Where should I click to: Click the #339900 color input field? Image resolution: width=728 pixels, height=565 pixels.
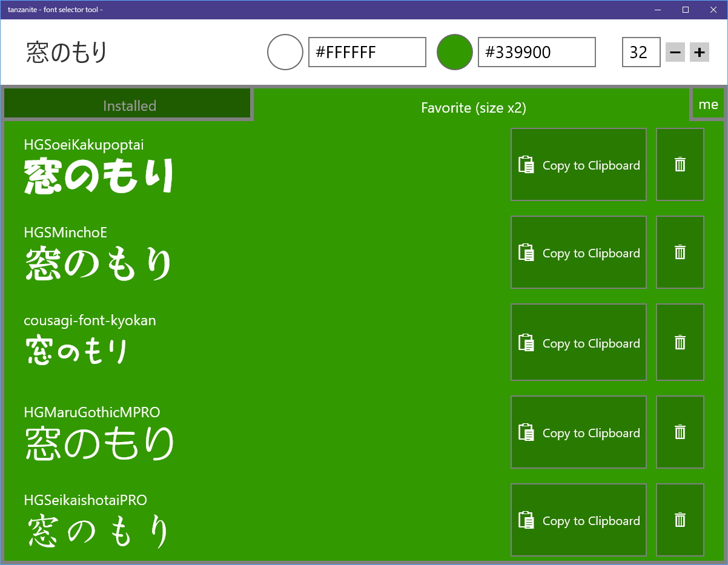536,52
